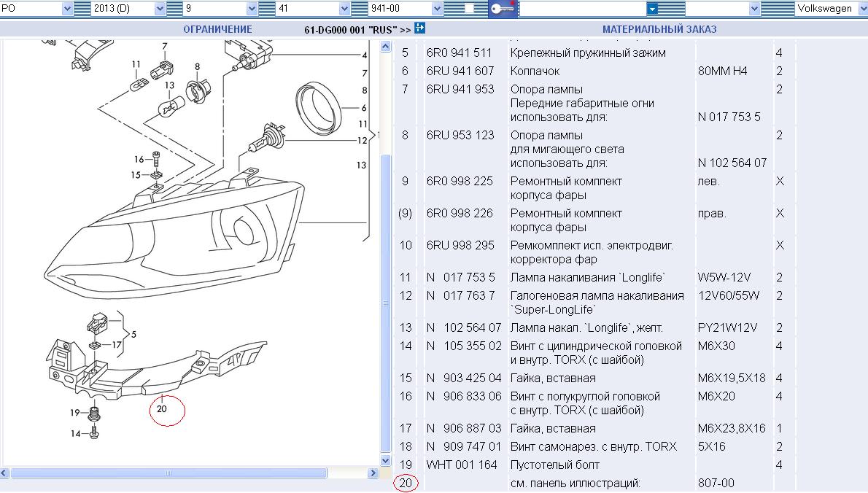Open the "PO" model dropdown

click(67, 9)
